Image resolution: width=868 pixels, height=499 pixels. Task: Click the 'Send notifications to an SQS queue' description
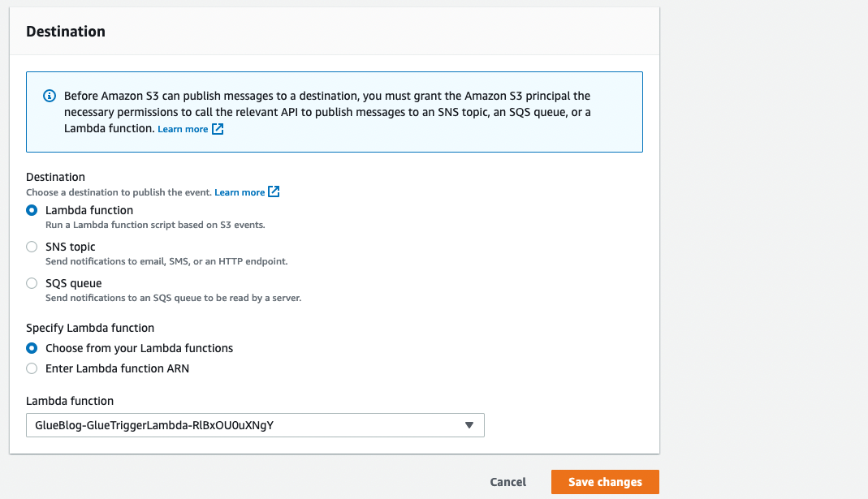(173, 298)
